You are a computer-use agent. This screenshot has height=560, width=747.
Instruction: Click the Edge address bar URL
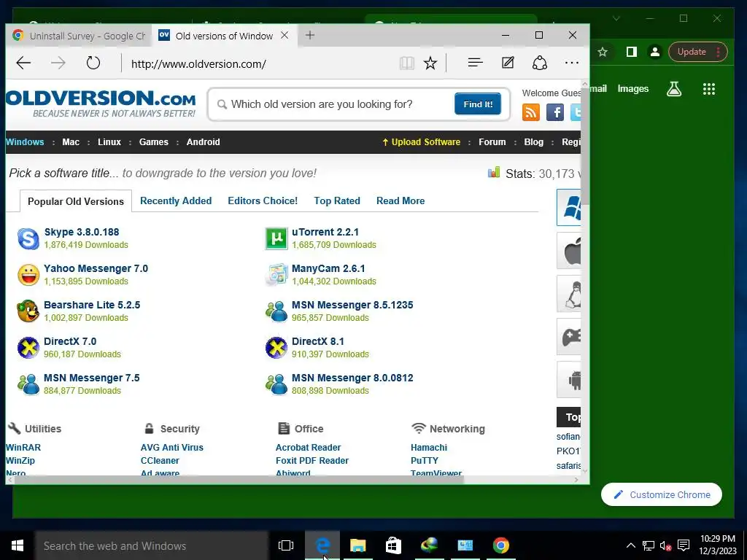[198, 64]
